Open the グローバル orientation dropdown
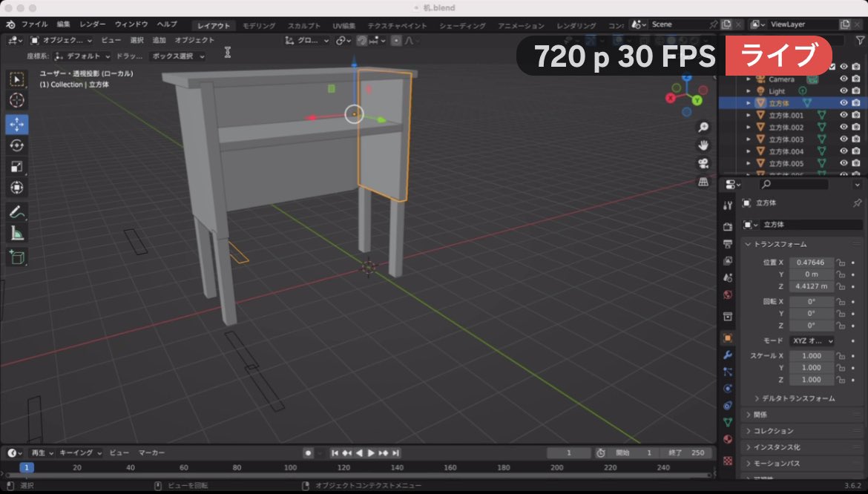The height and width of the screenshot is (494, 868). pyautogui.click(x=306, y=40)
